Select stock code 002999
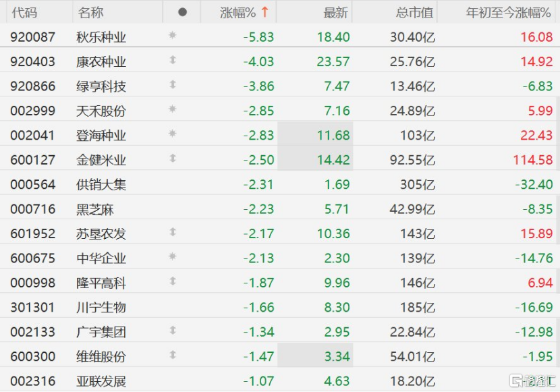 pyautogui.click(x=33, y=111)
